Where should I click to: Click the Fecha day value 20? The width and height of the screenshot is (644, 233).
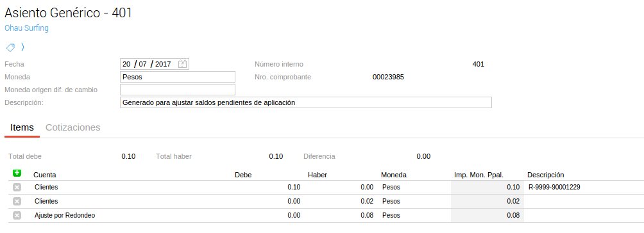click(126, 64)
